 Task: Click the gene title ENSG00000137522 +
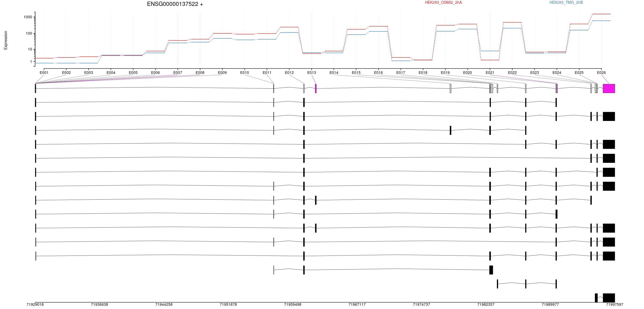[175, 4]
